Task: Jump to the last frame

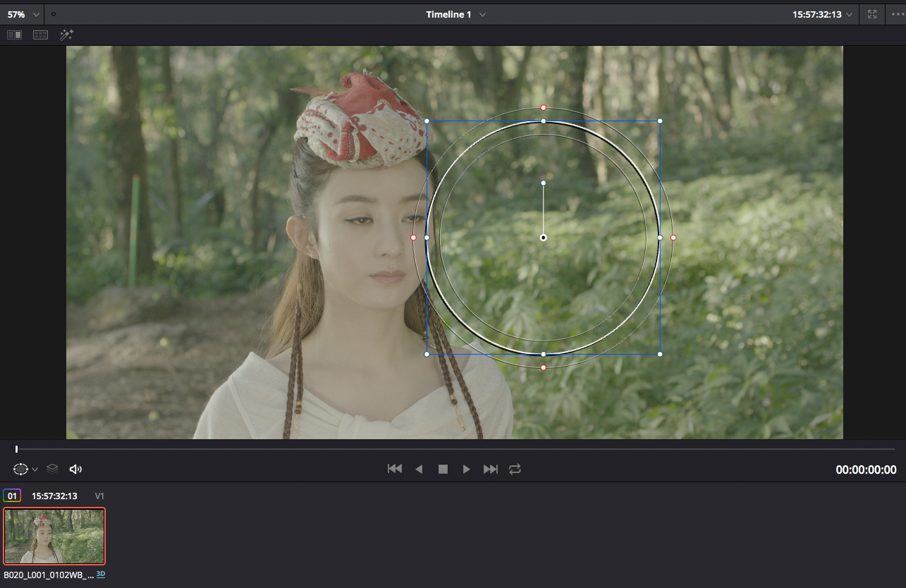Action: click(x=491, y=469)
